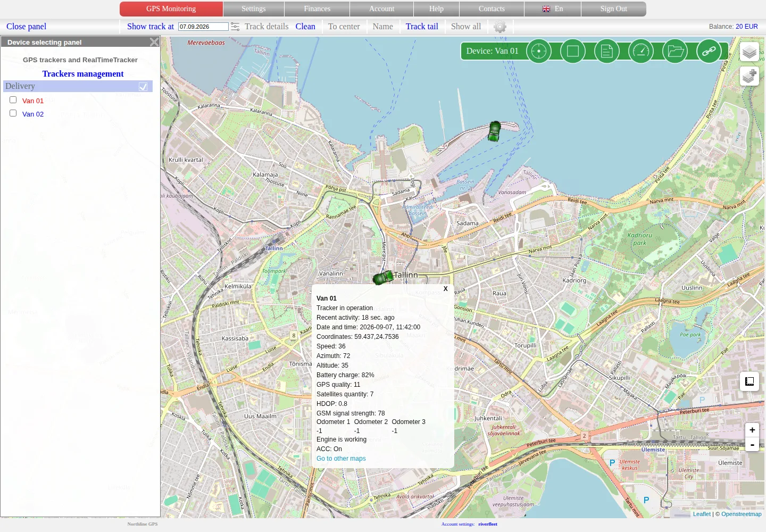Open the Account menu
This screenshot has width=766, height=532.
coord(381,9)
